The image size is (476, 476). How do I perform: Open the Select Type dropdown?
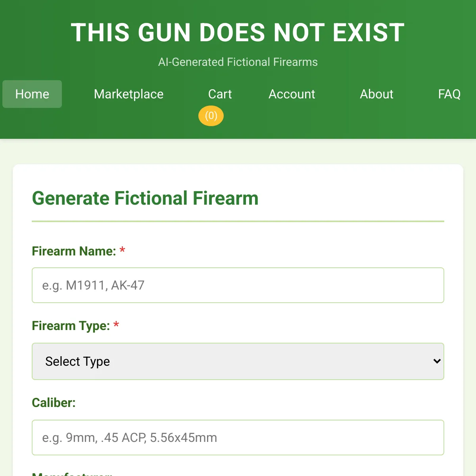[238, 361]
